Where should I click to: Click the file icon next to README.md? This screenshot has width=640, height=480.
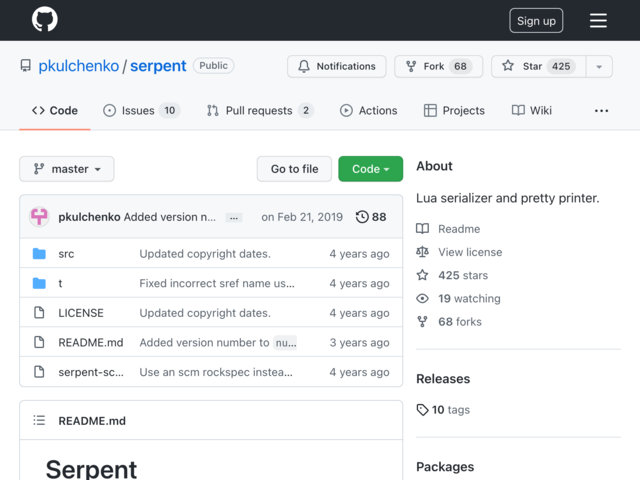coord(39,342)
